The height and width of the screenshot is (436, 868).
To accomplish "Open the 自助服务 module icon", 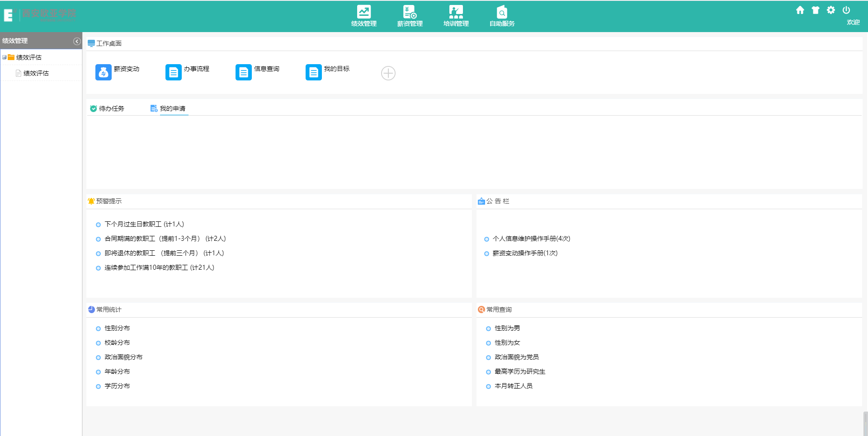I will click(x=502, y=16).
